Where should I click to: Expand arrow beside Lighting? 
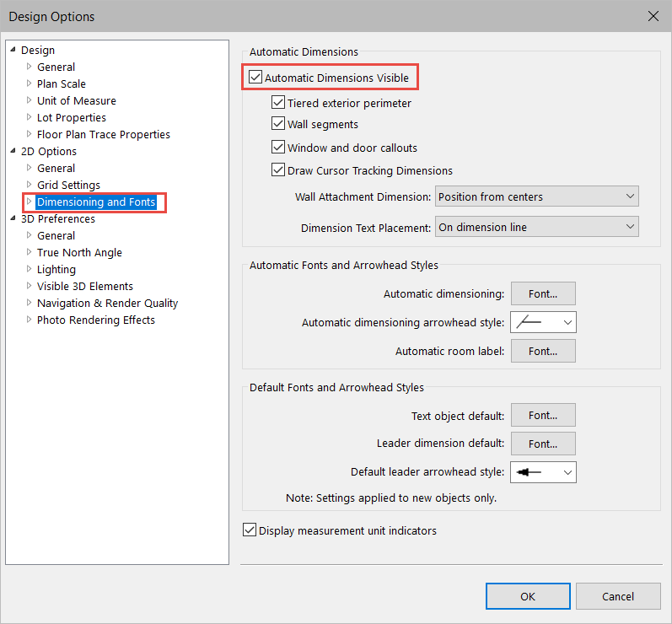click(x=30, y=269)
